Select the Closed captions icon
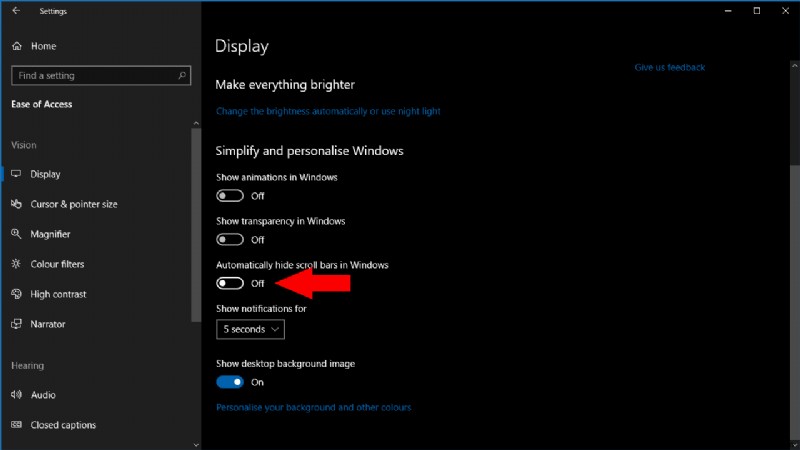The width and height of the screenshot is (800, 450). click(x=16, y=424)
